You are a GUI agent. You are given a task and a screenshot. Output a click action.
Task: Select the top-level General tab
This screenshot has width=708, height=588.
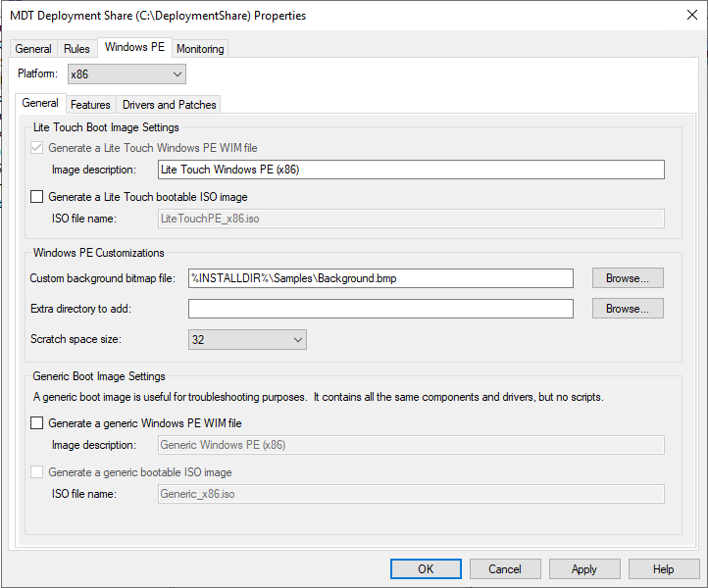[33, 49]
